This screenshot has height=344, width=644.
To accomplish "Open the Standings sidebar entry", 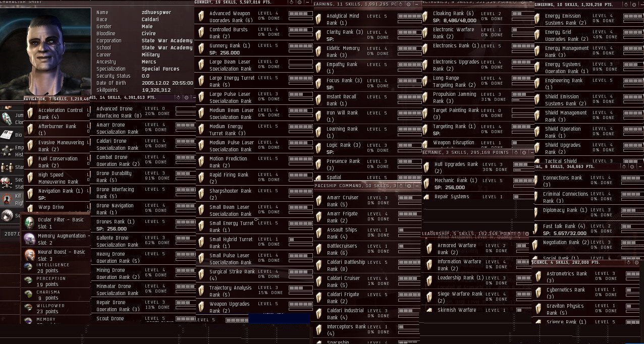I will pyautogui.click(x=12, y=167).
